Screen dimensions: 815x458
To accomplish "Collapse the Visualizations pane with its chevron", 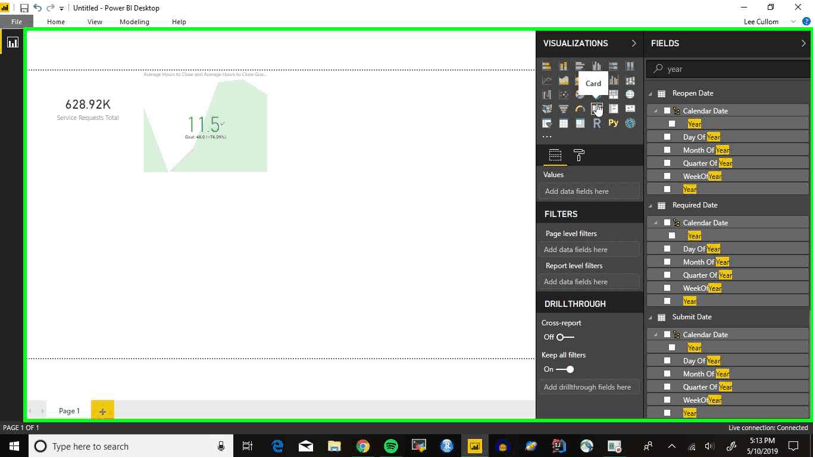I will (634, 43).
